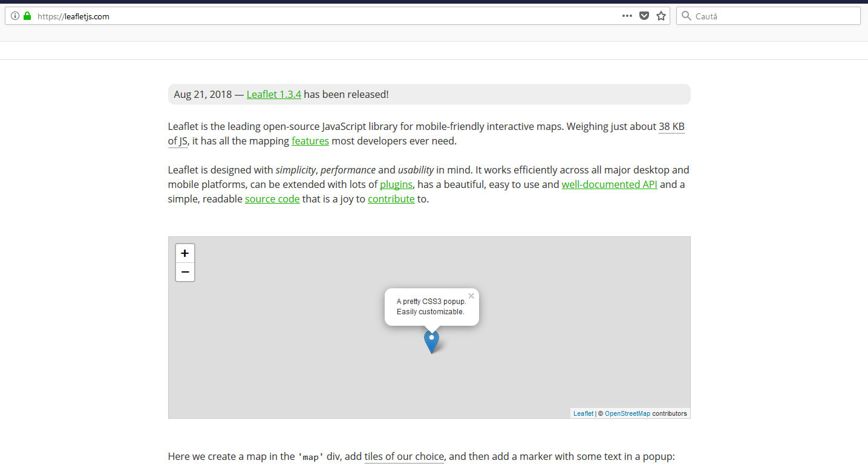This screenshot has height=472, width=868.
Task: Open the 'well-documented API' link
Action: 609,184
